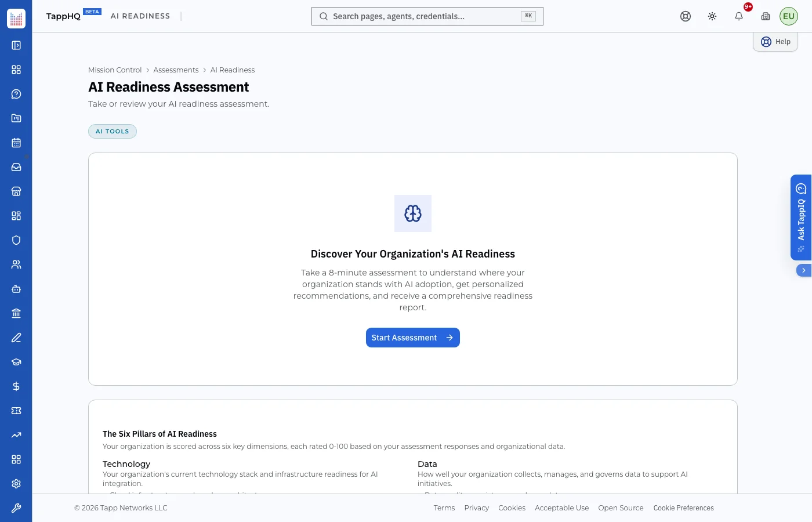Open the wrench tools icon in the sidebar
Viewport: 812px width, 522px height.
point(16,508)
